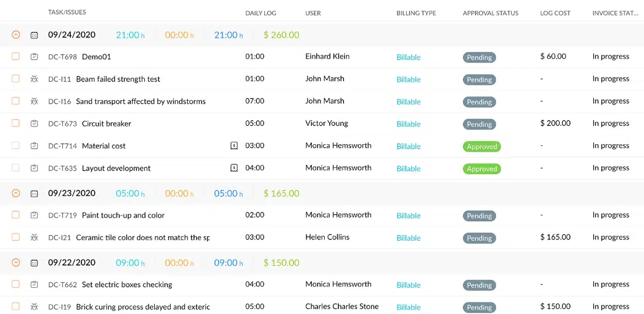Click the bug icon next to DC-I16
This screenshot has height=314, width=644.
point(34,101)
